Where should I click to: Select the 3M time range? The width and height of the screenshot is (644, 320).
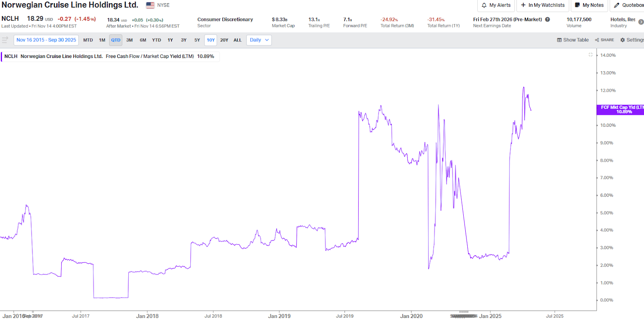click(x=130, y=40)
